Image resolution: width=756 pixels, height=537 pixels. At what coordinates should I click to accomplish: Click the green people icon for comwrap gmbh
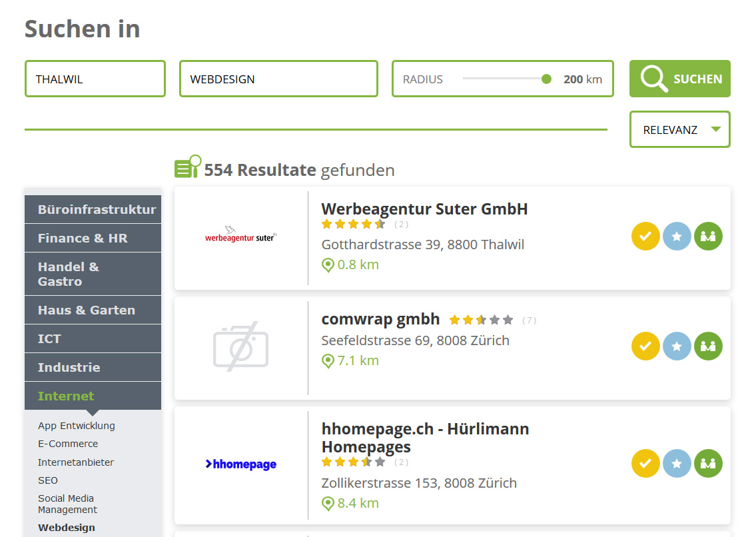tap(708, 346)
